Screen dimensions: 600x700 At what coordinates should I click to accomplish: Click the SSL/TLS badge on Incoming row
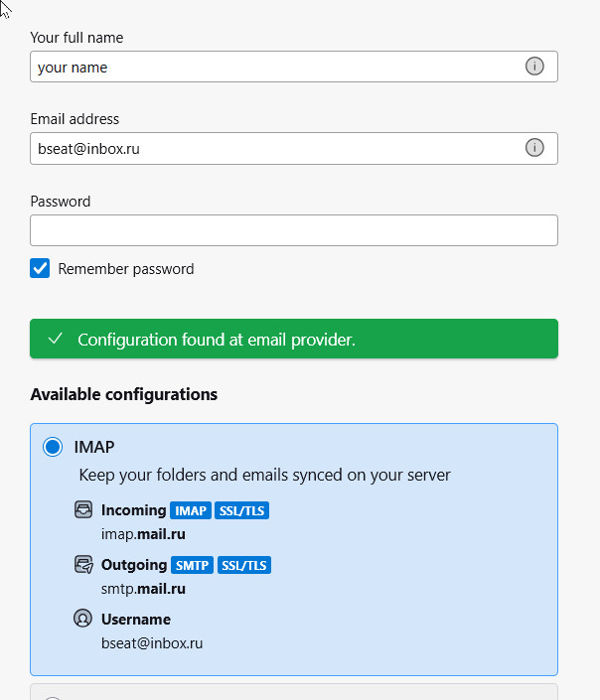pyautogui.click(x=242, y=511)
